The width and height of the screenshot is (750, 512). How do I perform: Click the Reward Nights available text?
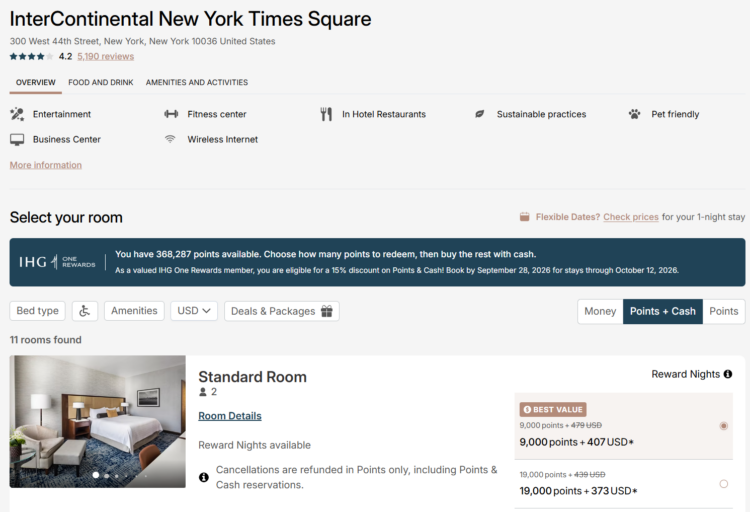pos(254,445)
